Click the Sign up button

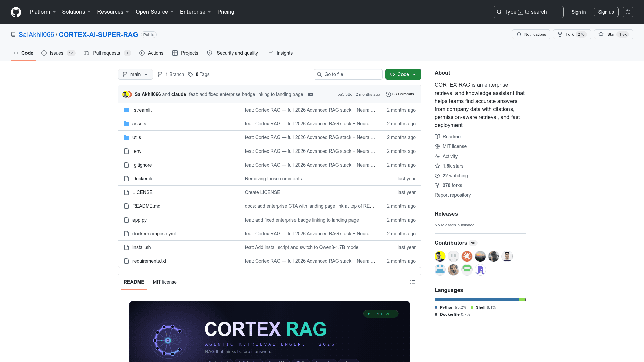coord(606,12)
